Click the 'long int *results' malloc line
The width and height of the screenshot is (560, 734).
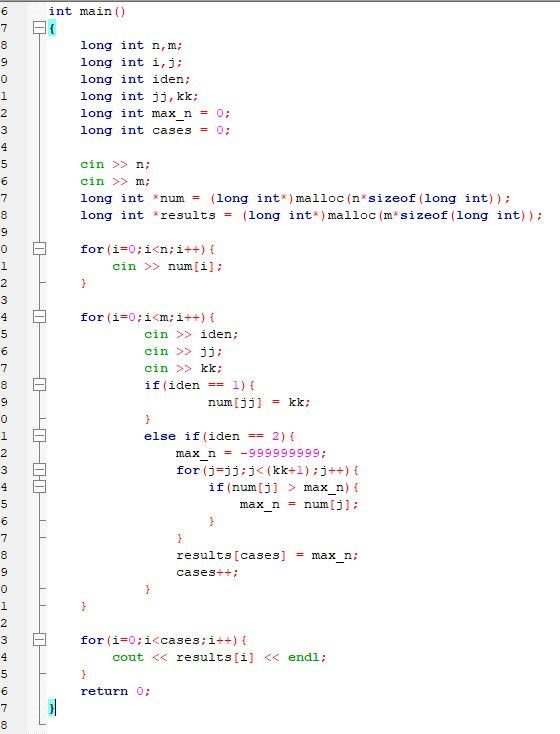(311, 215)
